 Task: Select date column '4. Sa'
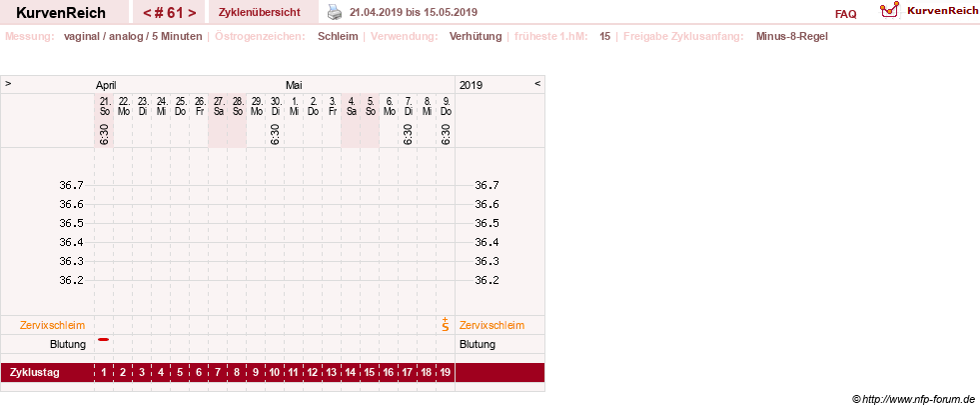[x=351, y=106]
